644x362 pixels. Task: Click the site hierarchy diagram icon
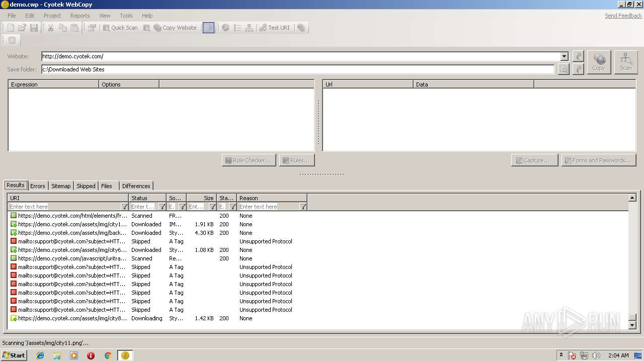[249, 28]
